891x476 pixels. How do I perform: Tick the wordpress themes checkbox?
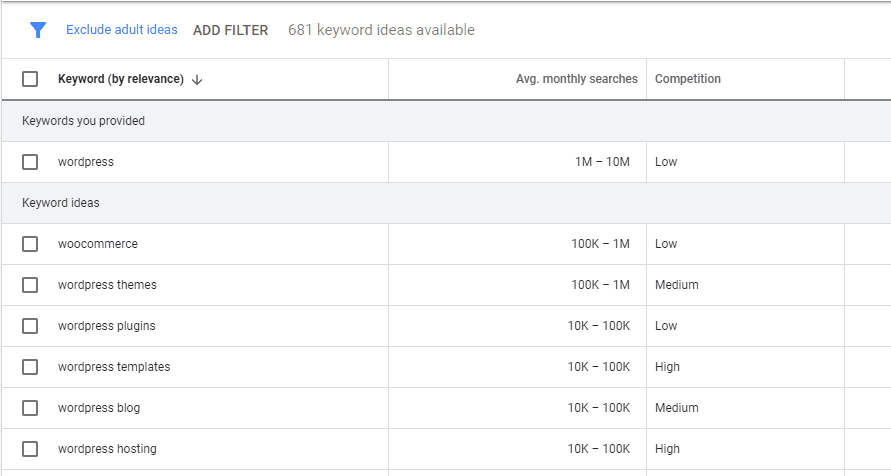(x=30, y=285)
